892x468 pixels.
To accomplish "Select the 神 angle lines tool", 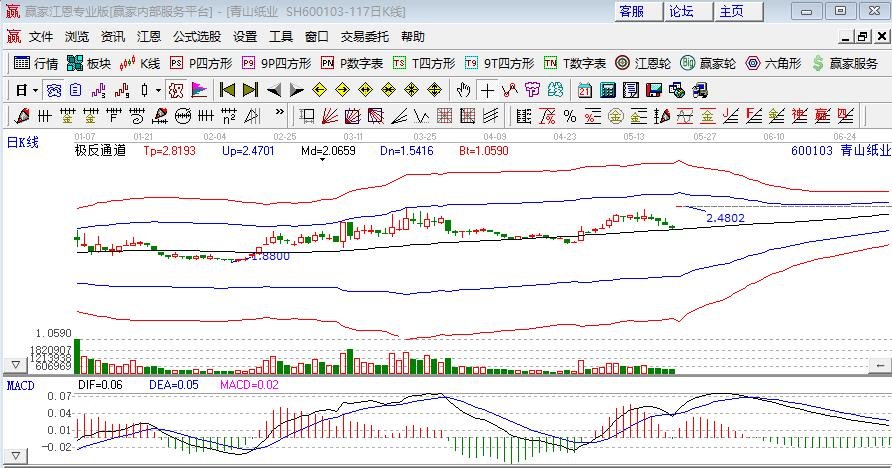I will [x=799, y=117].
